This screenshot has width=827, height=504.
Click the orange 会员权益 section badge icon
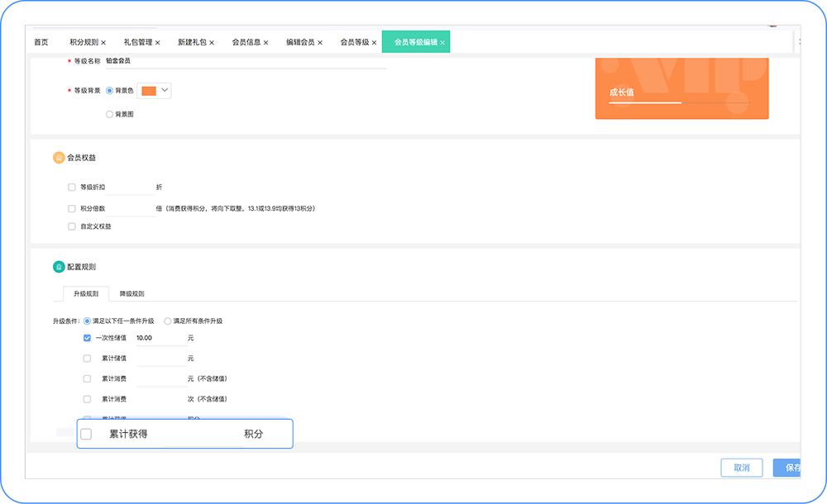coord(58,157)
